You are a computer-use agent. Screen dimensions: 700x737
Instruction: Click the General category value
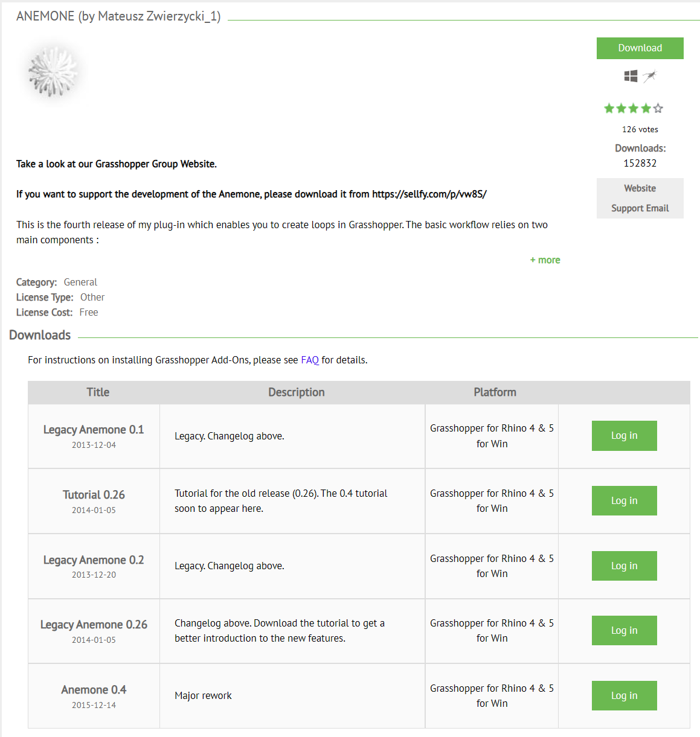(80, 282)
